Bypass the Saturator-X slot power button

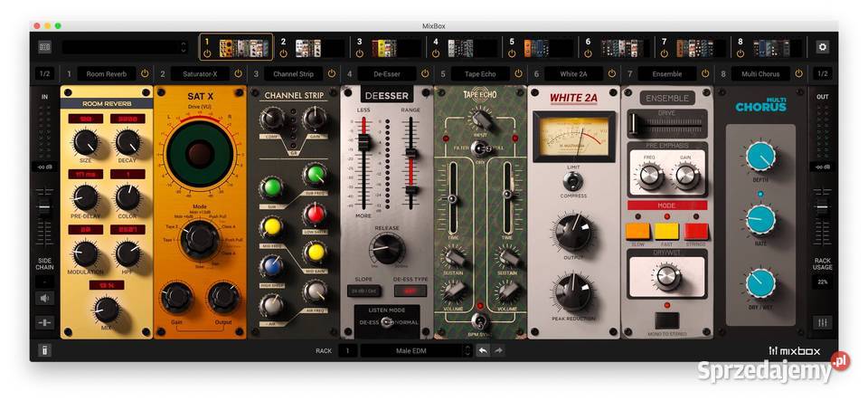(x=238, y=73)
